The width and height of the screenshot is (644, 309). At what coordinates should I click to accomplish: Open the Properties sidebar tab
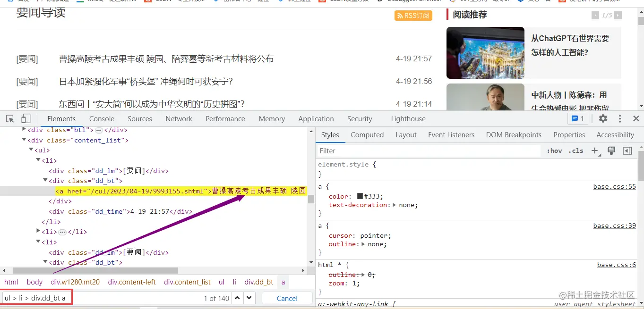tap(569, 135)
